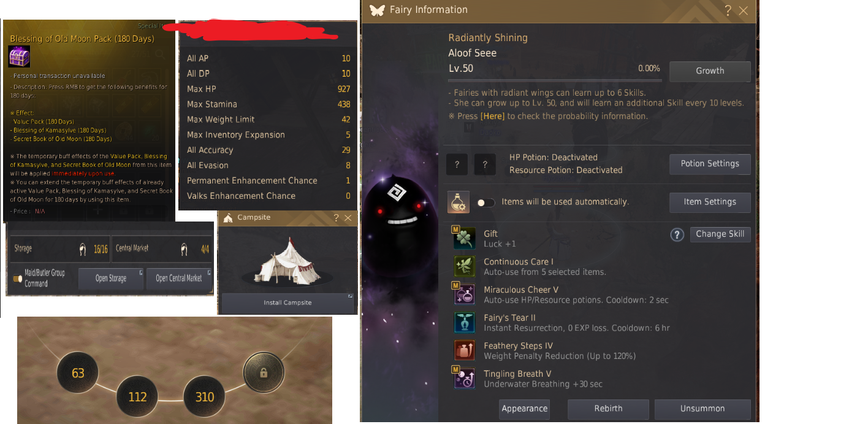Image resolution: width=868 pixels, height=424 pixels.
Task: Open fairy Growth menu
Action: click(710, 71)
